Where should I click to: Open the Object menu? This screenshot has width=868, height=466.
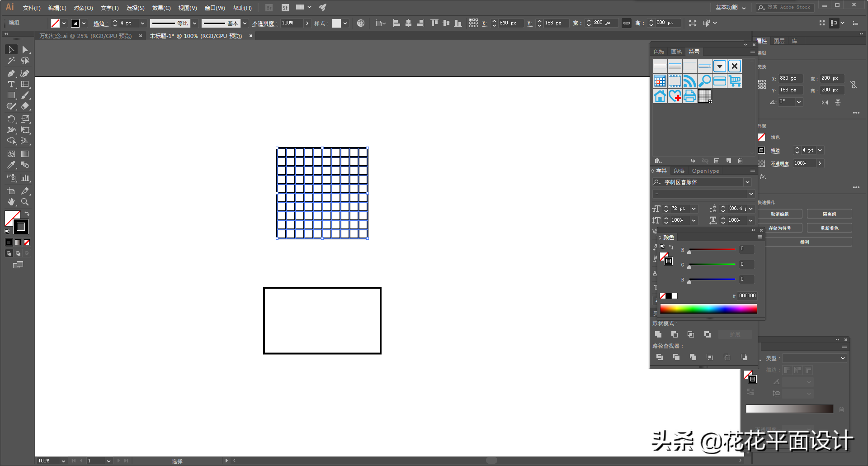tap(83, 8)
